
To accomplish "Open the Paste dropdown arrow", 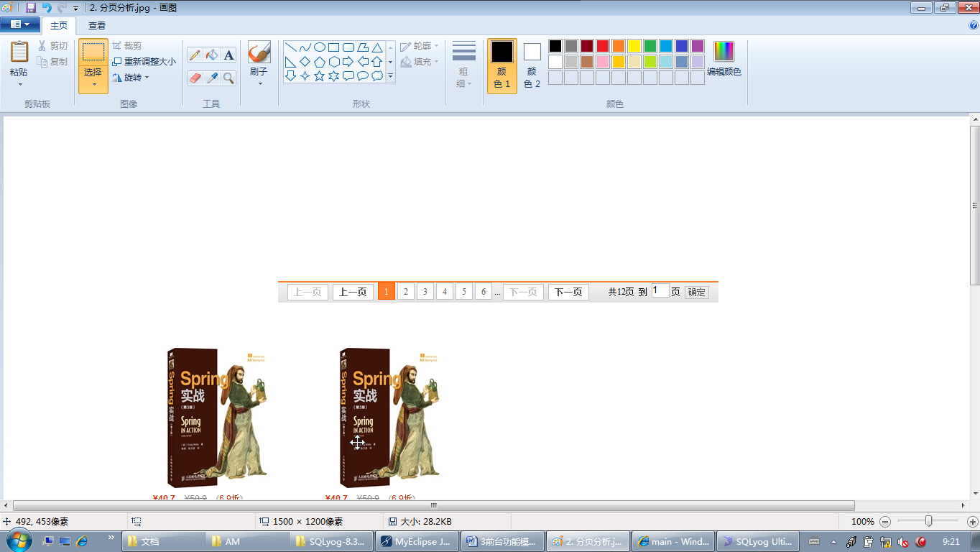I will (x=19, y=84).
